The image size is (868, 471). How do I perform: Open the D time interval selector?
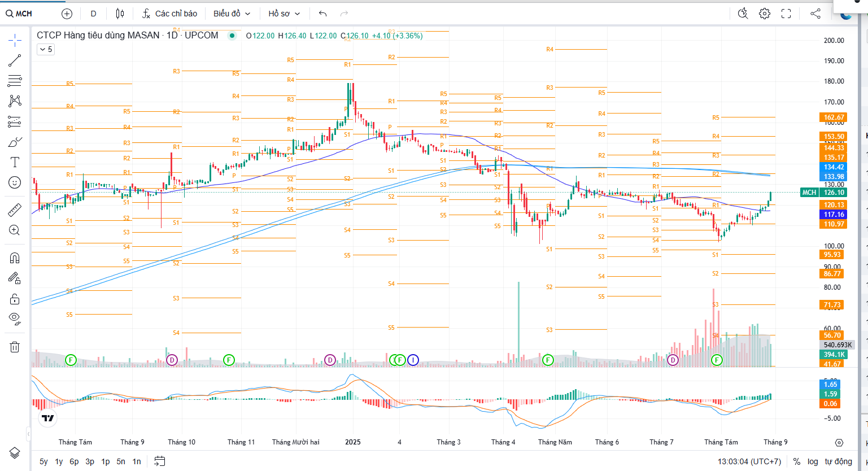click(93, 14)
